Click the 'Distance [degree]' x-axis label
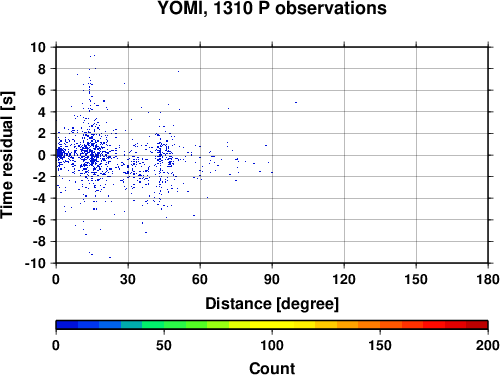 click(272, 304)
